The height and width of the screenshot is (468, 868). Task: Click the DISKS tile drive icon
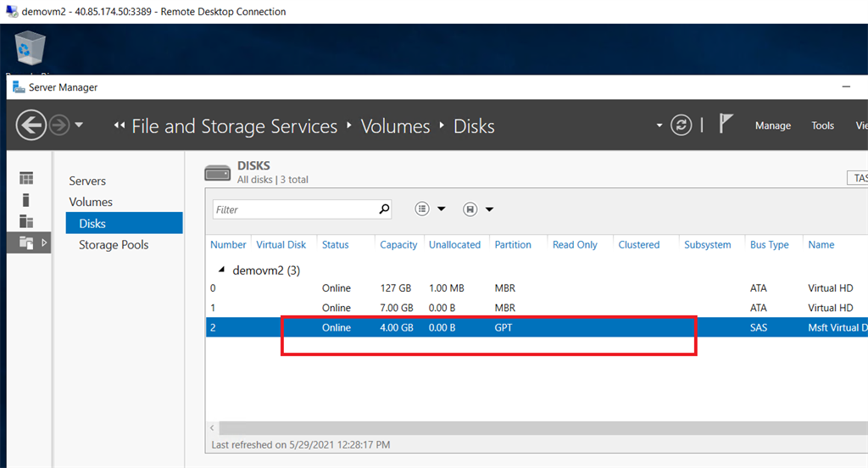coord(217,173)
